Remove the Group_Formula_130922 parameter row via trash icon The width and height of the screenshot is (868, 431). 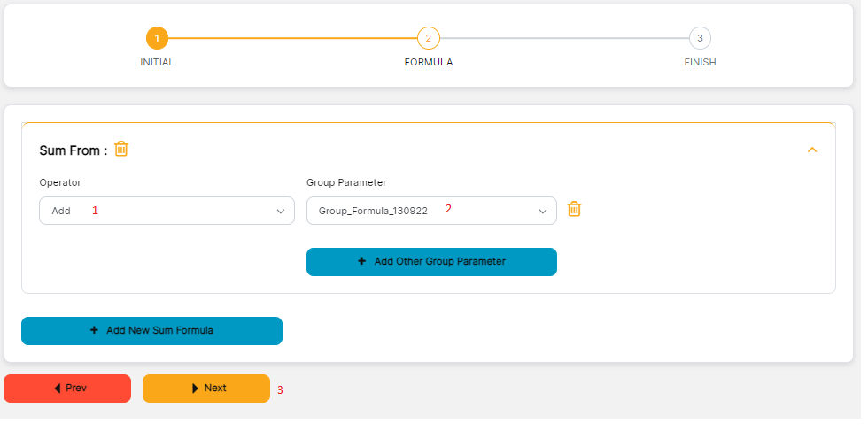tap(574, 210)
